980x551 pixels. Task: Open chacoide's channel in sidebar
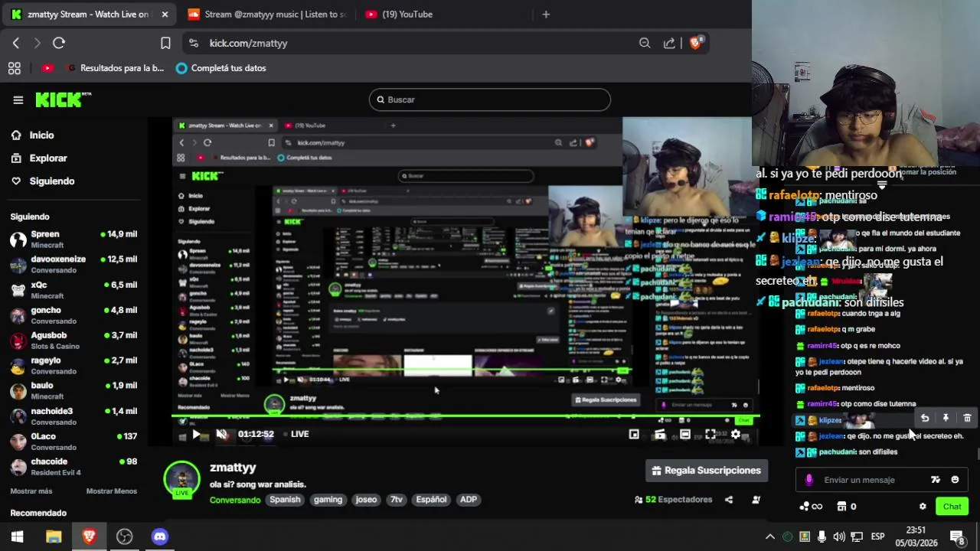pyautogui.click(x=73, y=466)
